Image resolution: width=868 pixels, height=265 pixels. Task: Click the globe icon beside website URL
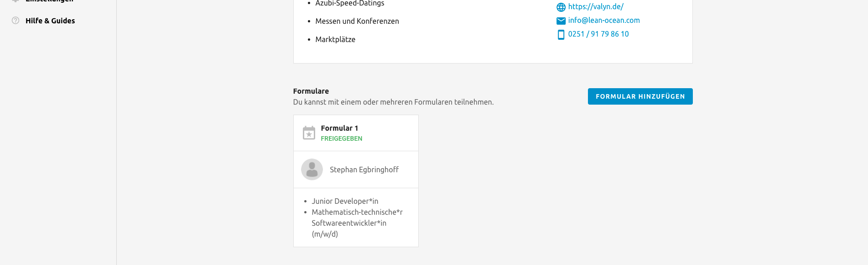pyautogui.click(x=561, y=7)
